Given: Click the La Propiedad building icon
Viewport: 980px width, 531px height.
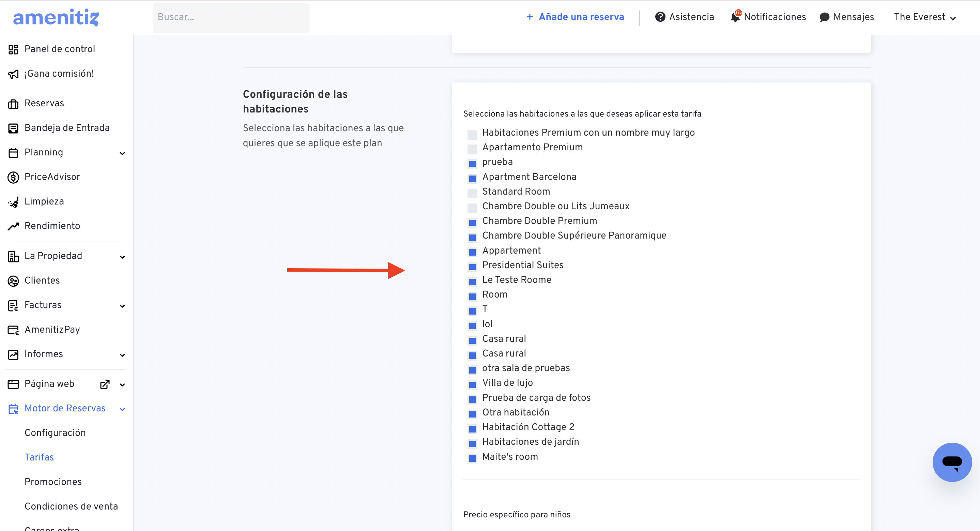Looking at the screenshot, I should [13, 257].
